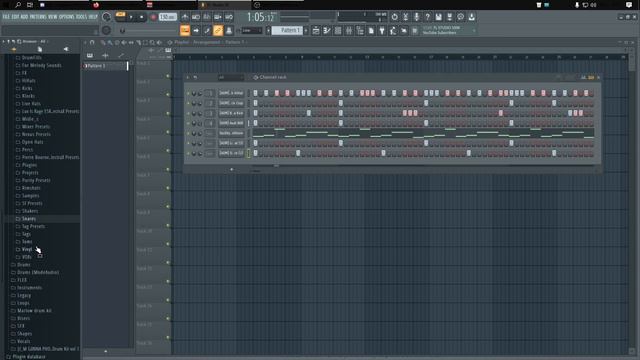Open help via question mark icon
This screenshot has height=360, width=640.
427,17
